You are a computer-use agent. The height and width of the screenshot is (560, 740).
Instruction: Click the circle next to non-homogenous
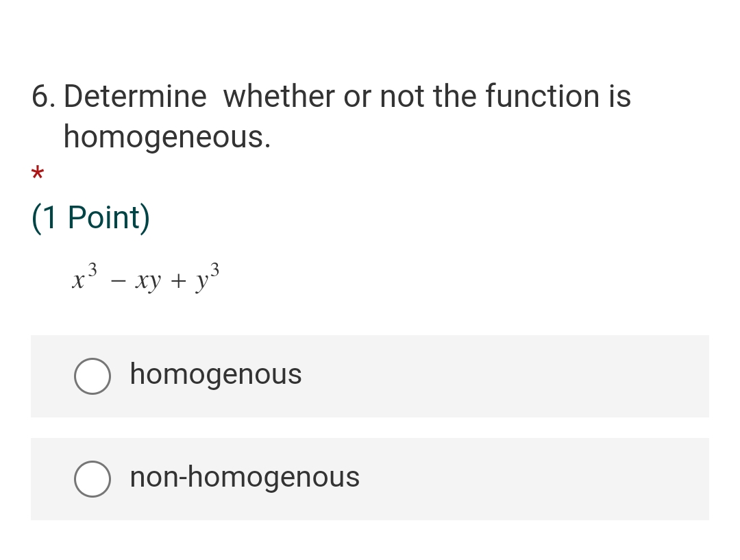coord(92,478)
